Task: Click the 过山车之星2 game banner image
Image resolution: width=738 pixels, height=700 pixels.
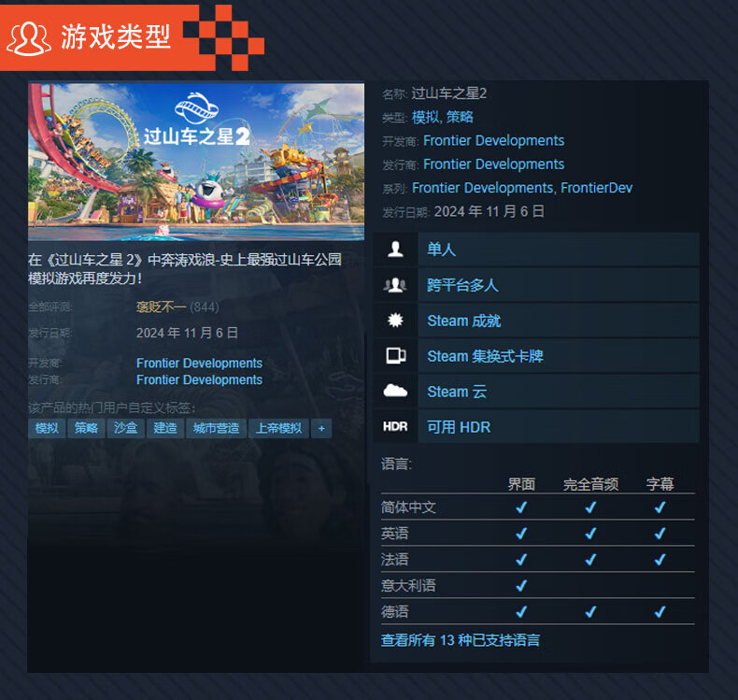Action: (196, 162)
